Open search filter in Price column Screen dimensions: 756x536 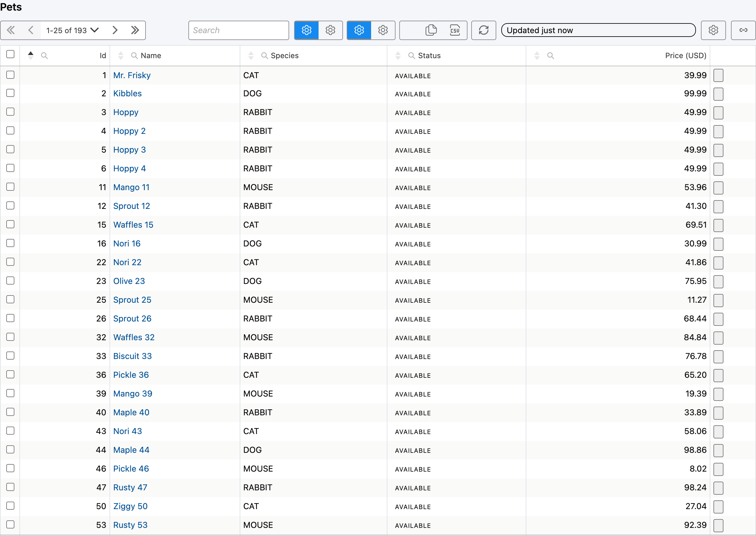tap(550, 56)
